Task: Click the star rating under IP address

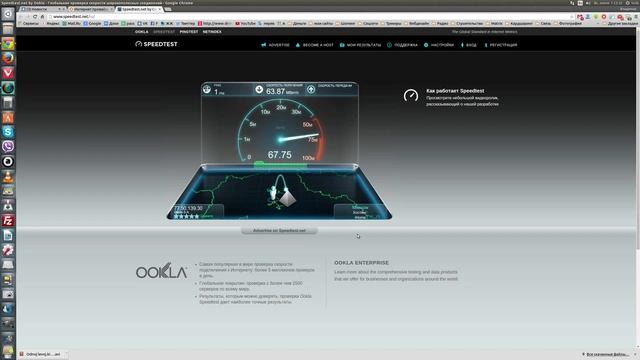Action: click(186, 216)
